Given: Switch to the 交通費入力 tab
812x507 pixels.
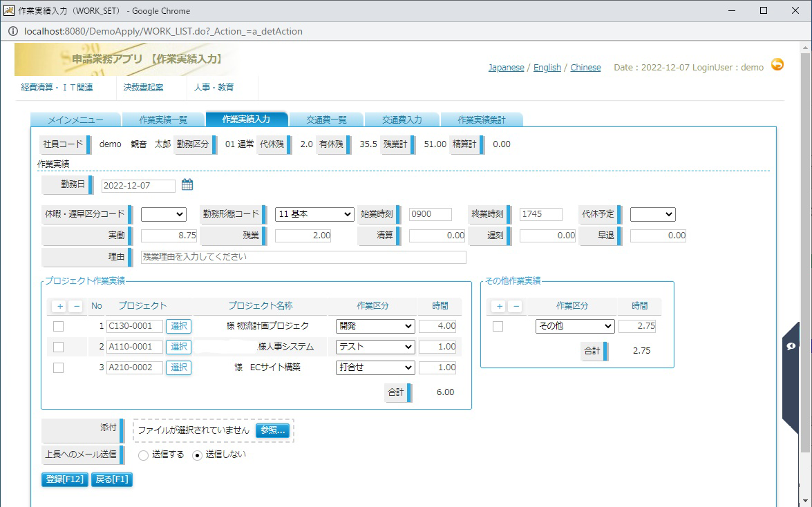Looking at the screenshot, I should click(x=402, y=119).
